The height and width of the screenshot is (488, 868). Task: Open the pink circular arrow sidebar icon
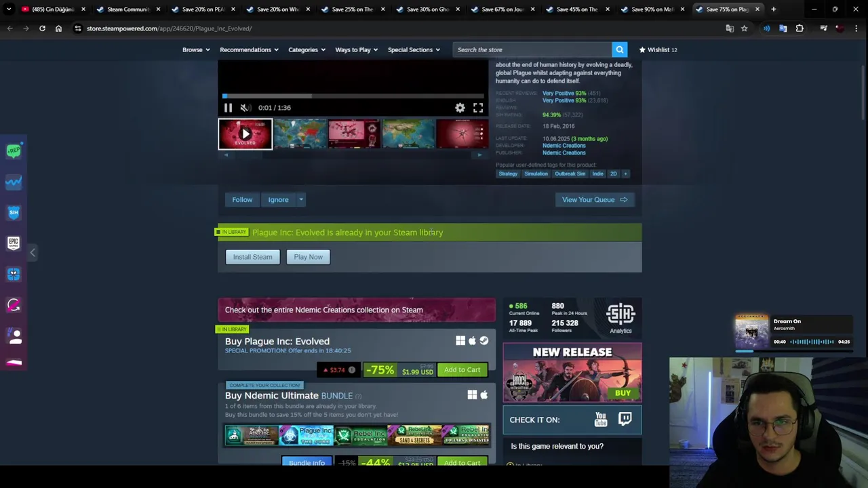click(x=14, y=305)
